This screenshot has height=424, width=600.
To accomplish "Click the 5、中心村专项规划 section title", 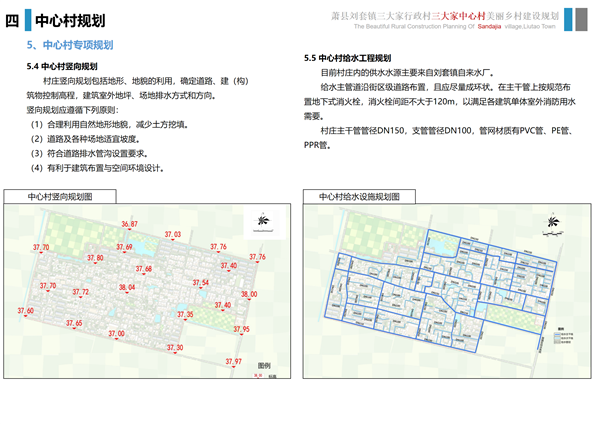I will 69,46.
